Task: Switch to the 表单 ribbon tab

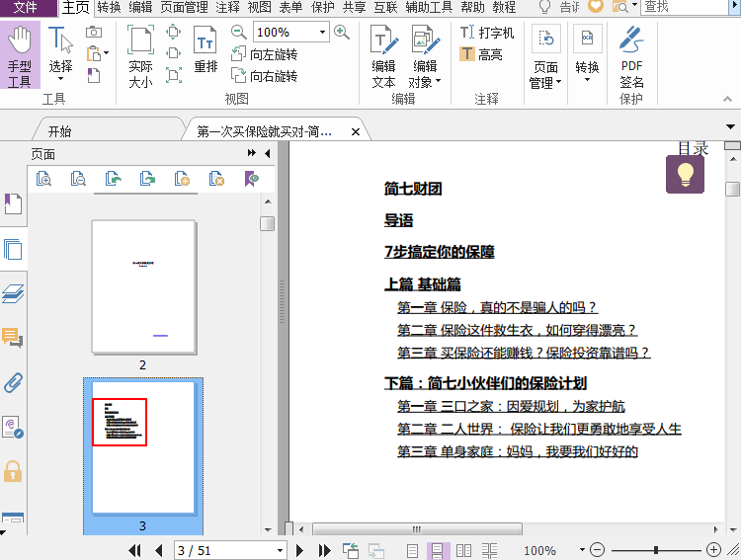Action: coord(290,7)
